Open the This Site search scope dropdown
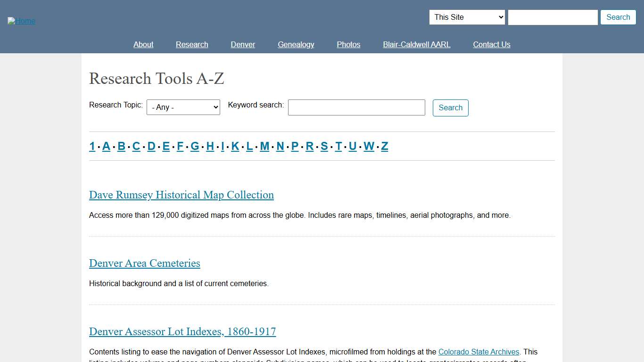 [x=466, y=17]
